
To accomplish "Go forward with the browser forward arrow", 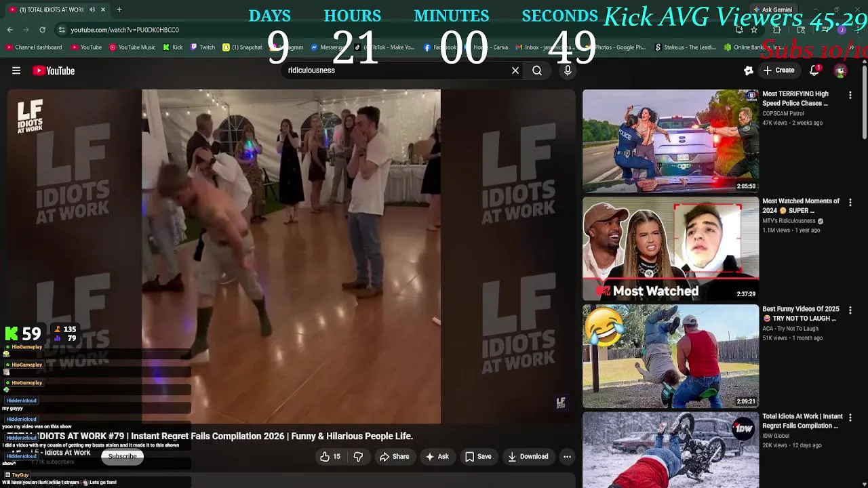I will tap(26, 30).
